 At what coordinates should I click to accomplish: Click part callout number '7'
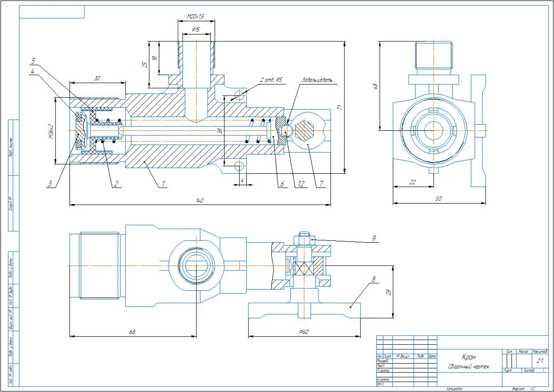point(321,184)
